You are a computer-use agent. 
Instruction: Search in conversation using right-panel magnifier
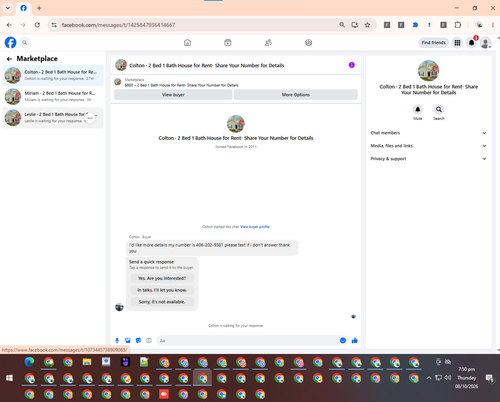(x=439, y=109)
